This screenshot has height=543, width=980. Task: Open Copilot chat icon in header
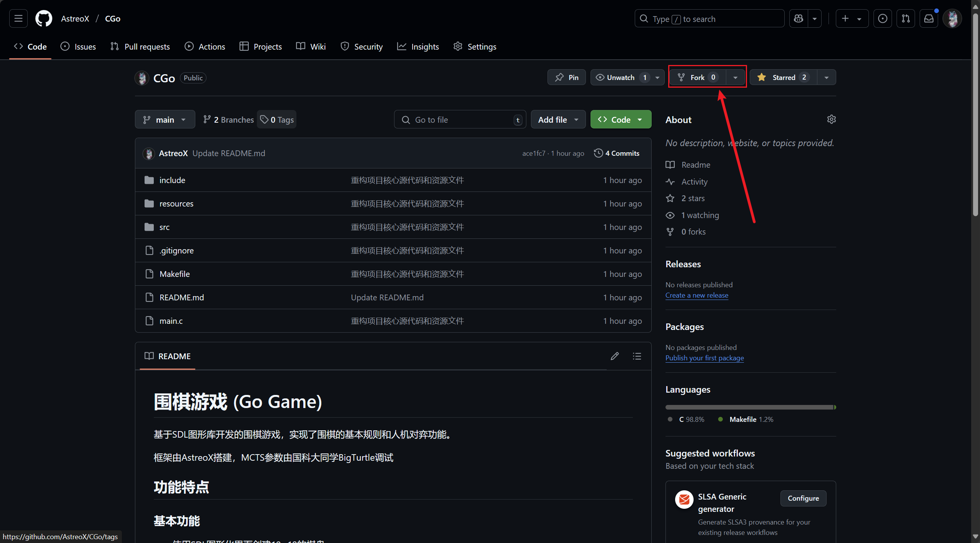click(x=799, y=18)
